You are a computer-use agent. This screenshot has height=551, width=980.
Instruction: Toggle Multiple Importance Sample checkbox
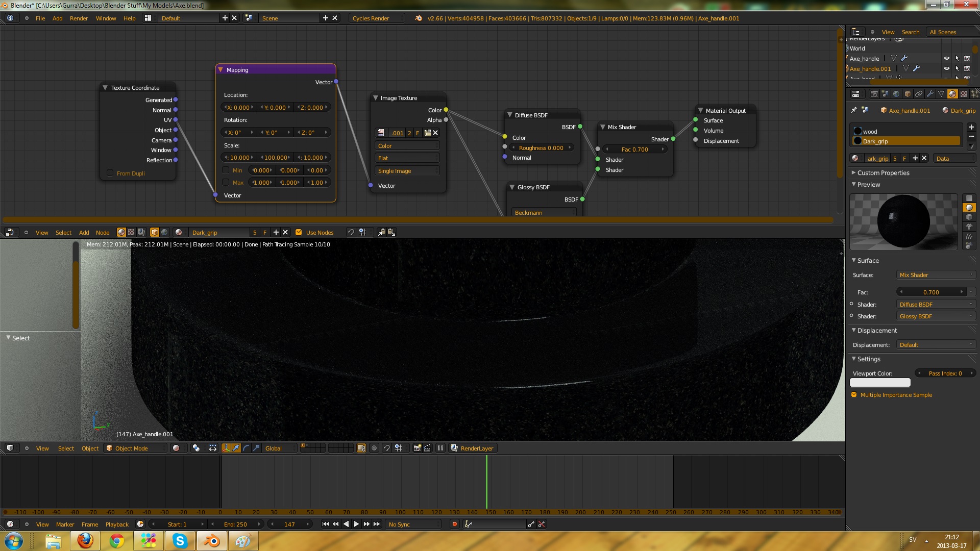tap(854, 394)
